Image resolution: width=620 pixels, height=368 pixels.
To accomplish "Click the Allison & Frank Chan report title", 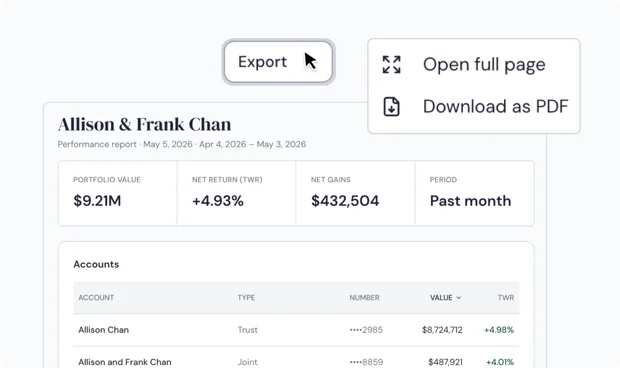I will (x=145, y=124).
